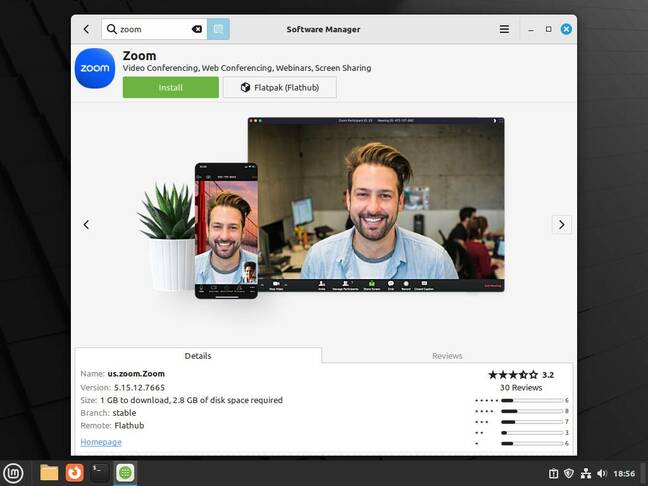Clear the zoom search text
Screen dimensions: 648x486
click(197, 29)
